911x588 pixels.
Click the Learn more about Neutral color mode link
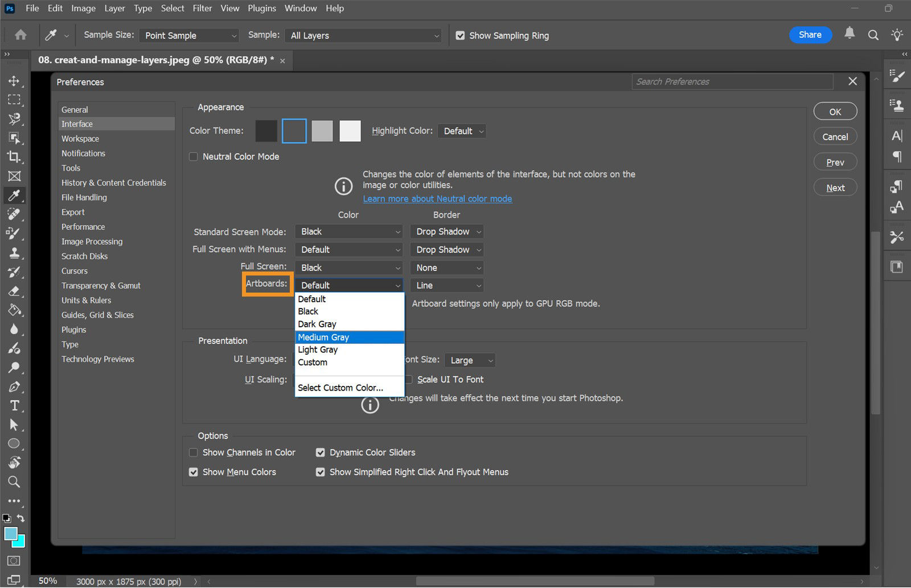tap(437, 198)
